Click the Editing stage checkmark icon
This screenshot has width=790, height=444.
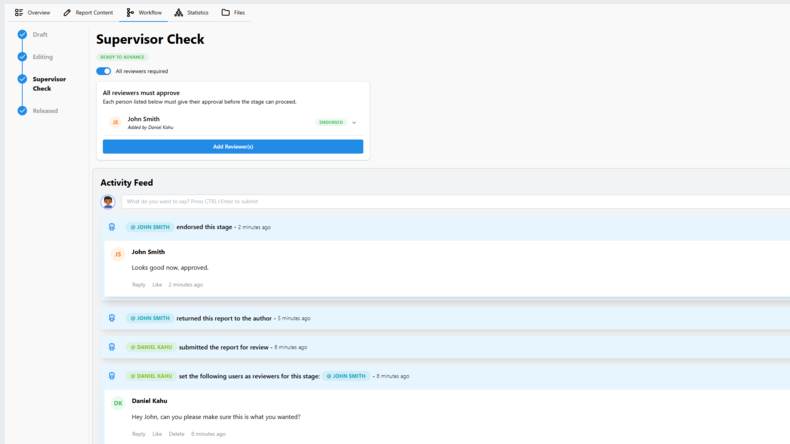22,56
